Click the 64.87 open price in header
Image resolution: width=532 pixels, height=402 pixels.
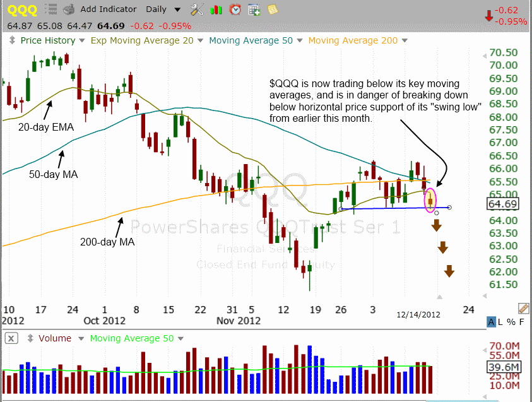tap(20, 26)
